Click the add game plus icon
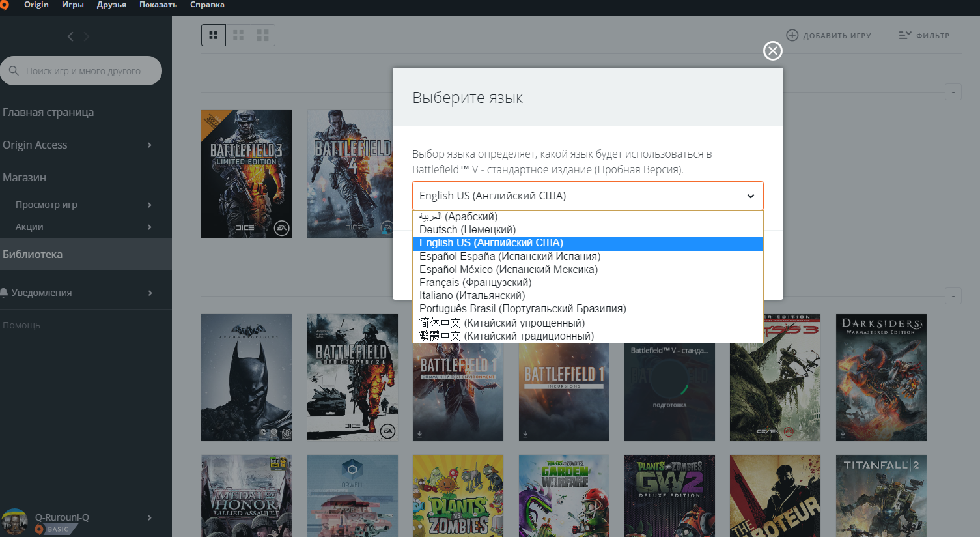This screenshot has height=537, width=980. pyautogui.click(x=792, y=35)
